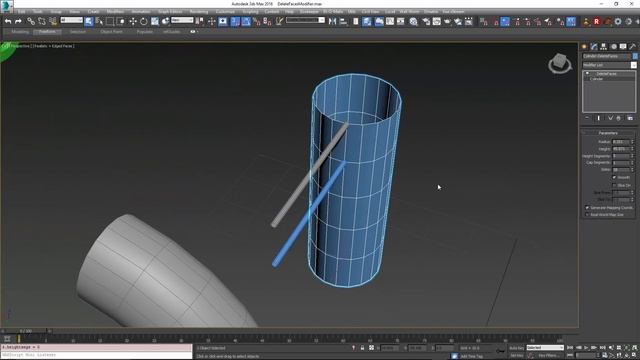640x360 pixels.
Task: Toggle the DeleteFaces modifier lightbulb
Action: 587,74
